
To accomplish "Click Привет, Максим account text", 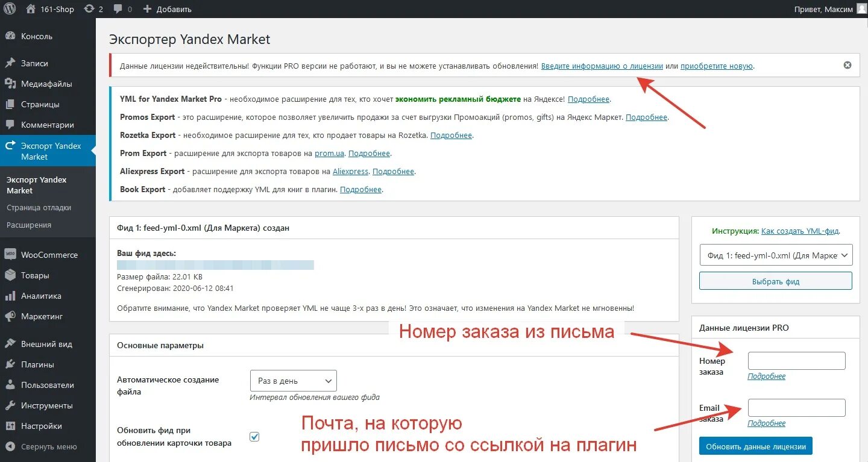I will [824, 9].
